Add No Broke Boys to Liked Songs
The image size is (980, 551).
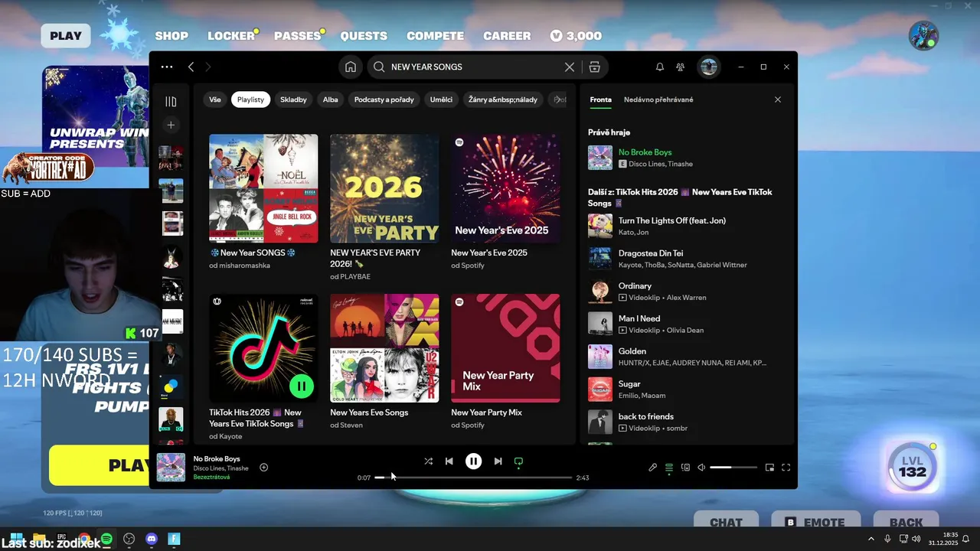click(264, 468)
